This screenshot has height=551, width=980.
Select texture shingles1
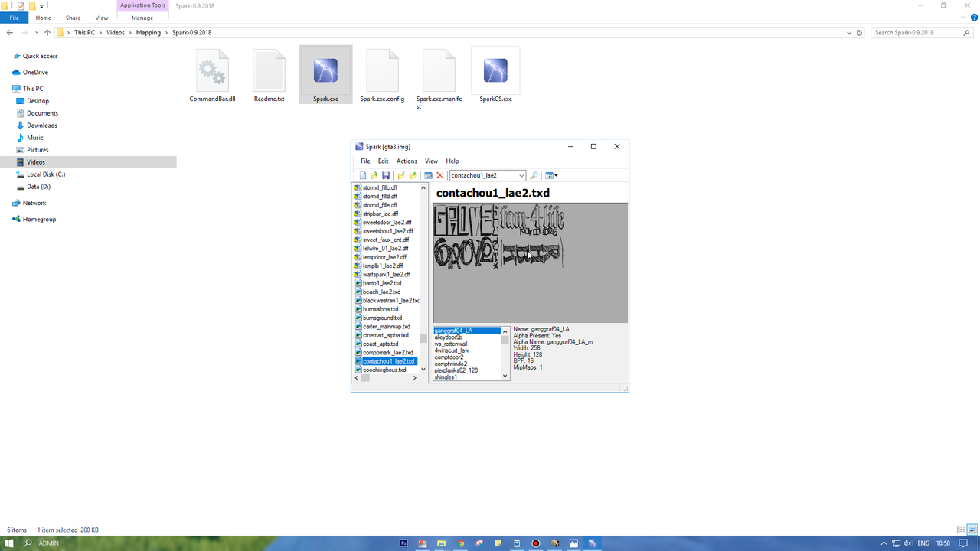click(x=446, y=377)
